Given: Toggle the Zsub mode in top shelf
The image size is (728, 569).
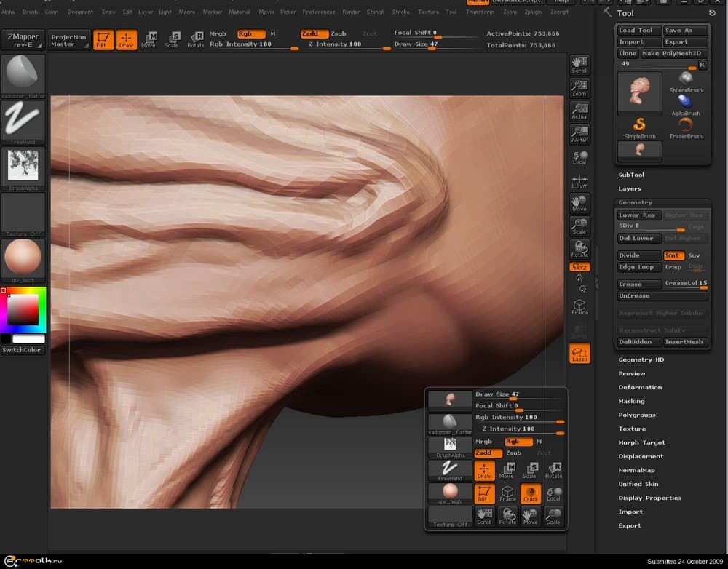Looking at the screenshot, I should (339, 33).
